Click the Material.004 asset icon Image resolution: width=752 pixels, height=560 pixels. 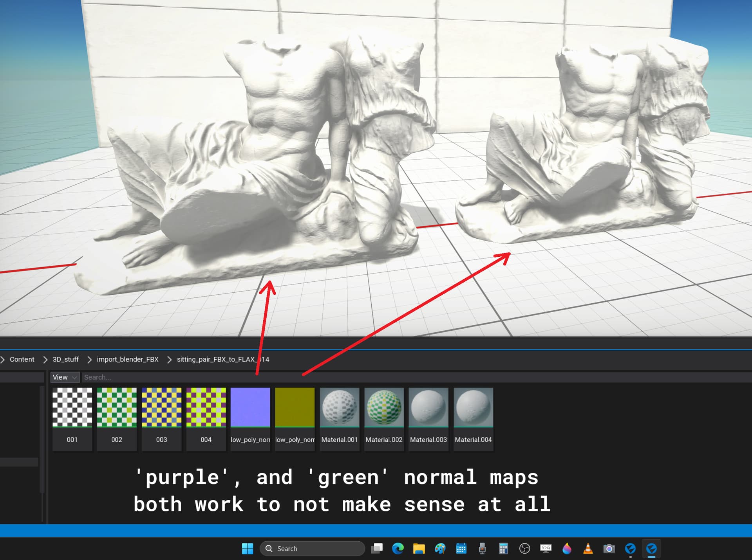point(473,407)
